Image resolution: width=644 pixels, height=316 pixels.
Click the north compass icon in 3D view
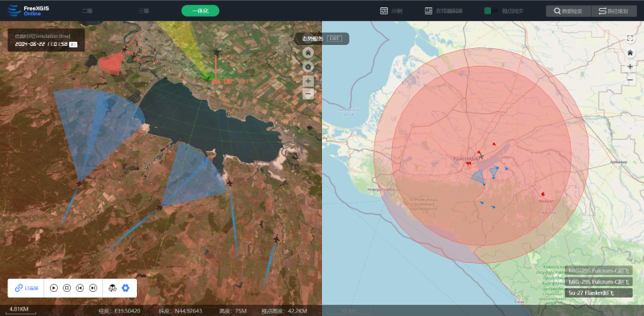click(x=308, y=67)
